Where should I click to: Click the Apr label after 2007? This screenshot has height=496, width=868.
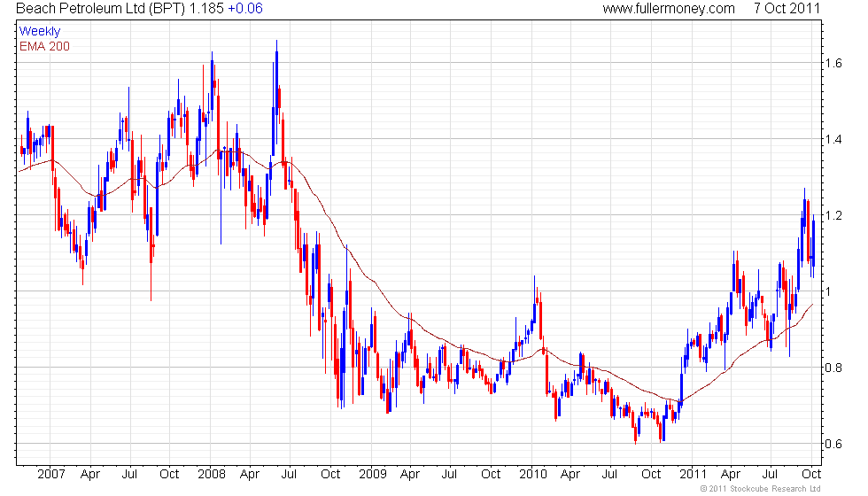[x=90, y=475]
